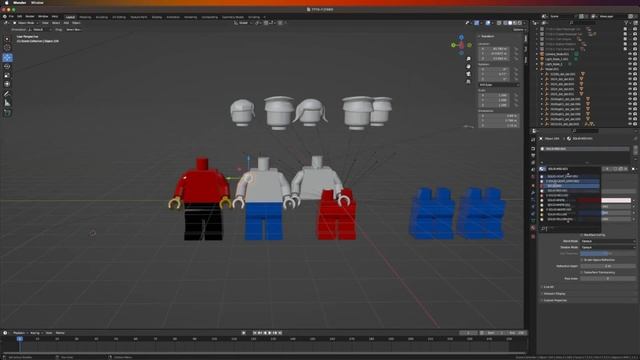Expand the Custom Properties panel
Screen dimensions: 640x360
point(554,300)
